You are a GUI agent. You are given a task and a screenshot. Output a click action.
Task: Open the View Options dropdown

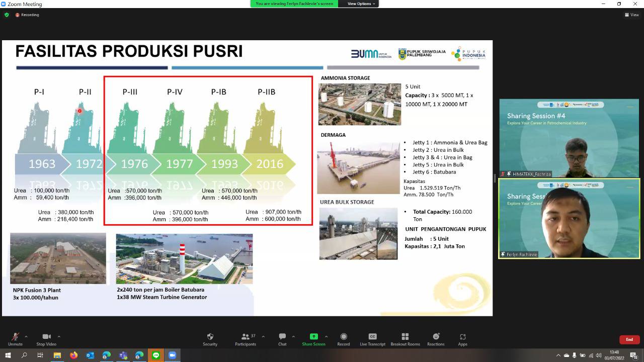[x=361, y=4]
